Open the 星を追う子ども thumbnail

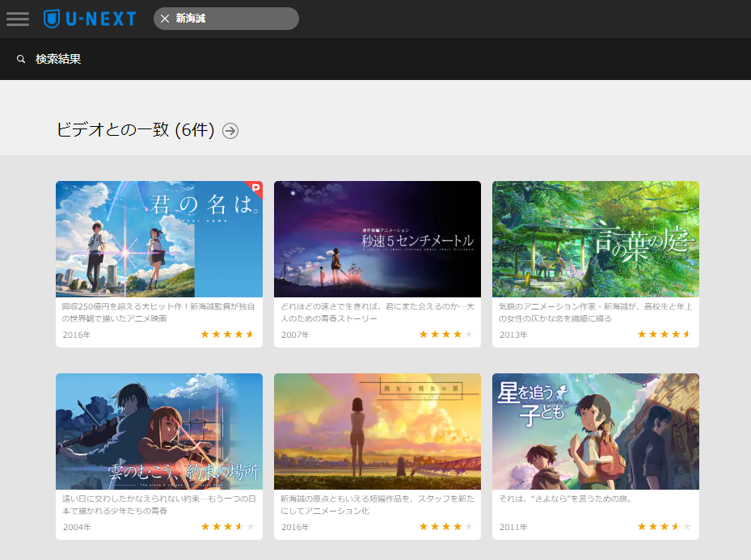point(596,432)
